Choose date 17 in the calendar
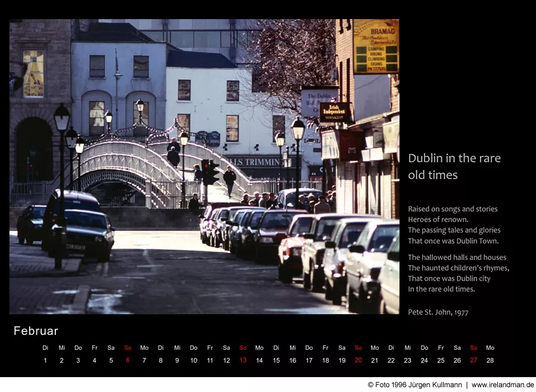This screenshot has width=536, height=392. 309,360
